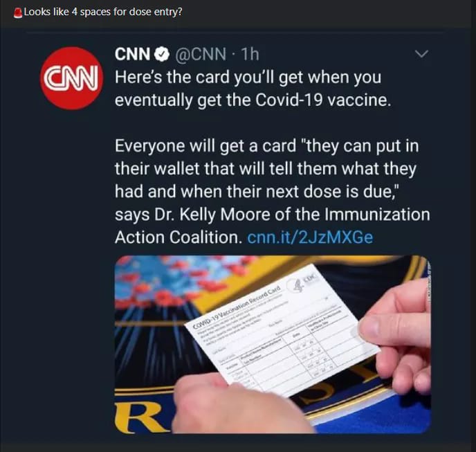This screenshot has width=476, height=452.
Task: Click the "Action Coalition." text before the link
Action: [178, 237]
